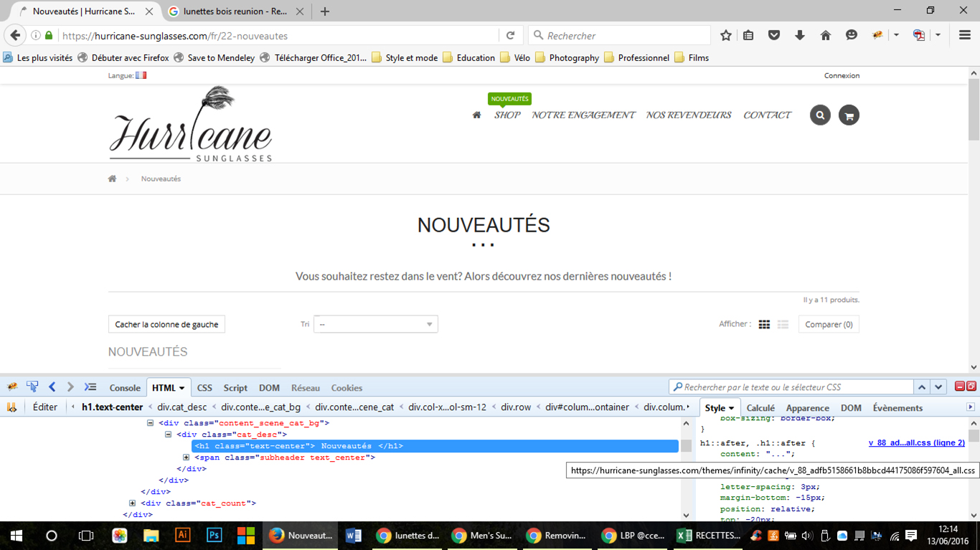The height and width of the screenshot is (550, 980).
Task: Click the Éditer button in Firebug
Action: click(44, 407)
